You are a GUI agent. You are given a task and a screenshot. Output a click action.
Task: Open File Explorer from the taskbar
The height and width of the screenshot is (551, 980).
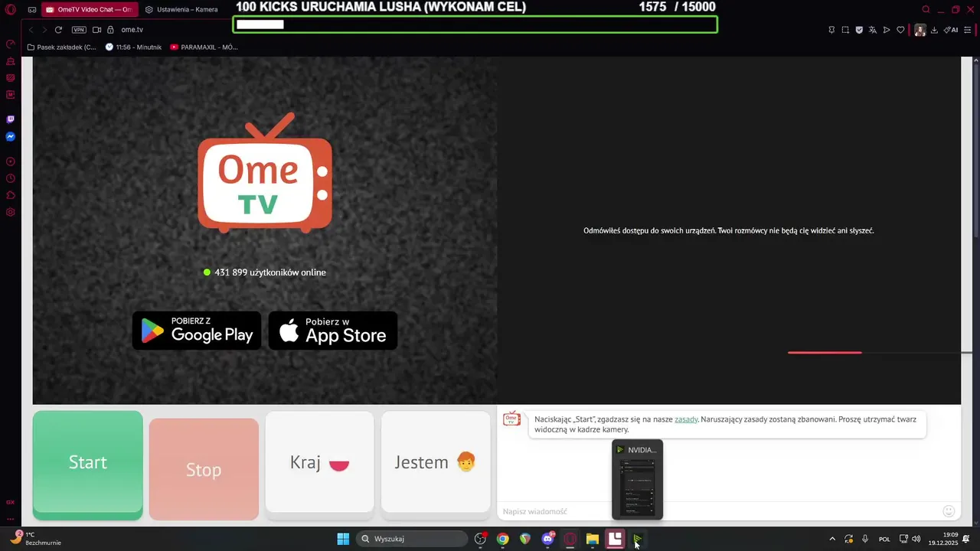point(593,539)
